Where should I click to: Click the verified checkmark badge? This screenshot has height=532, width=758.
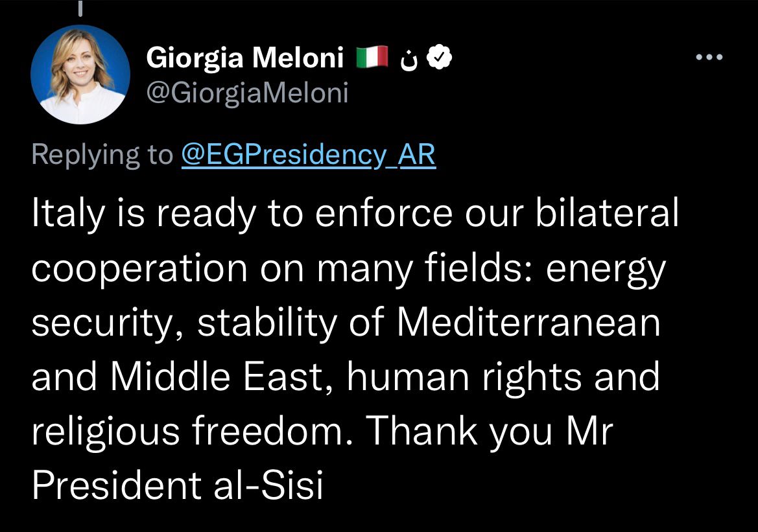click(442, 58)
